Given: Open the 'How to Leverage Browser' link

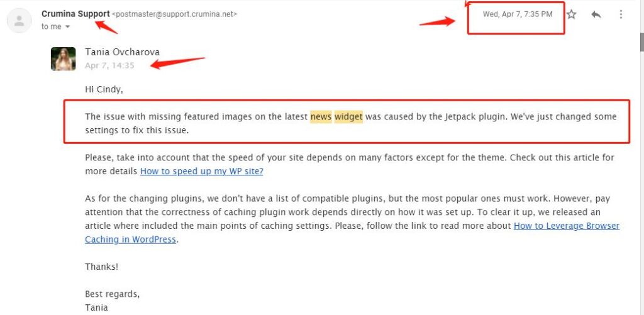Looking at the screenshot, I should pyautogui.click(x=567, y=226).
